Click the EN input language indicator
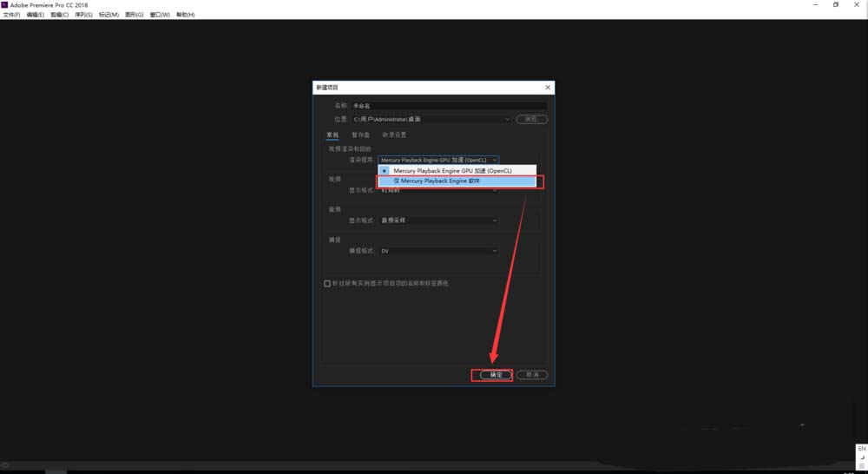 coord(861,449)
